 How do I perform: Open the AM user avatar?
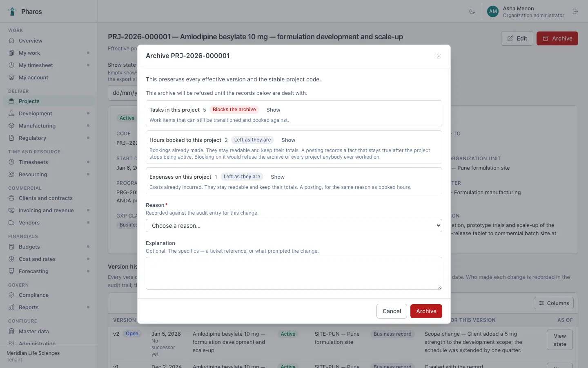pos(493,11)
